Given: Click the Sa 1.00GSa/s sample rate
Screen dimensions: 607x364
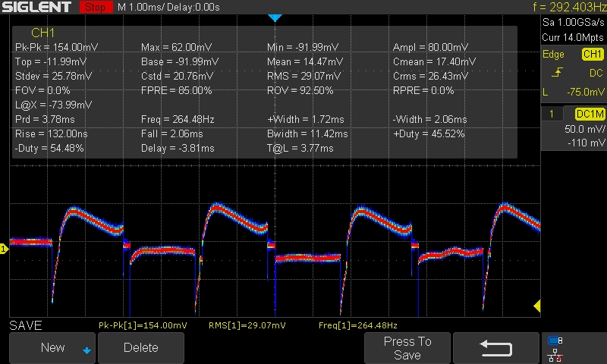Looking at the screenshot, I should 573,23.
